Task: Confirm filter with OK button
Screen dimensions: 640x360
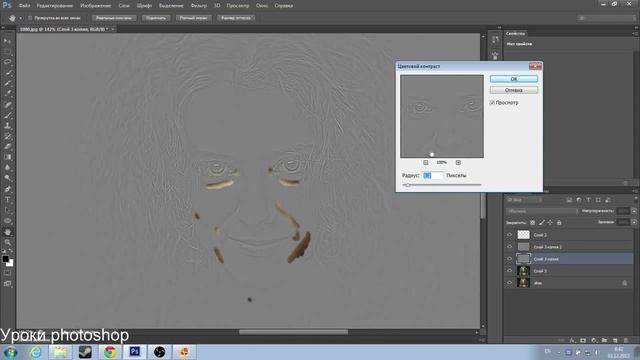Action: pos(513,79)
